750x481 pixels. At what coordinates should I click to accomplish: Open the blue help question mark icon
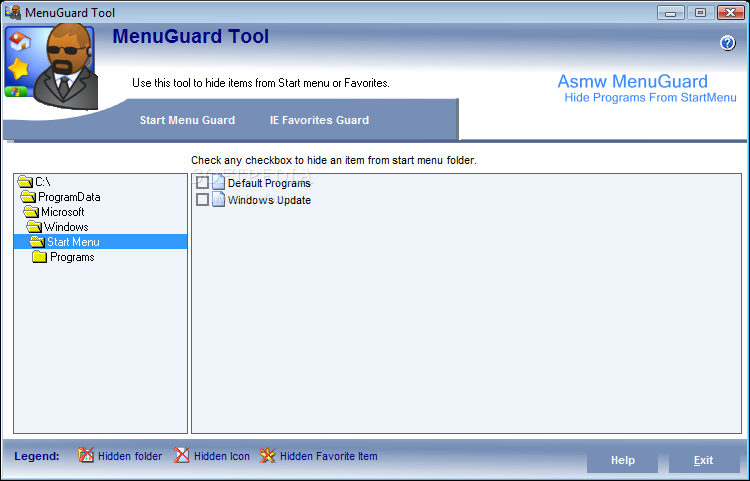[728, 43]
